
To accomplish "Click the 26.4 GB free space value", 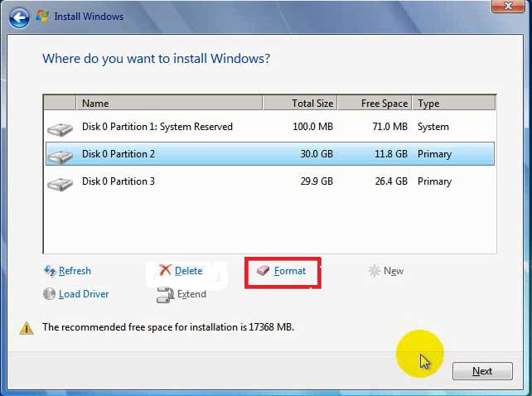I will 391,181.
